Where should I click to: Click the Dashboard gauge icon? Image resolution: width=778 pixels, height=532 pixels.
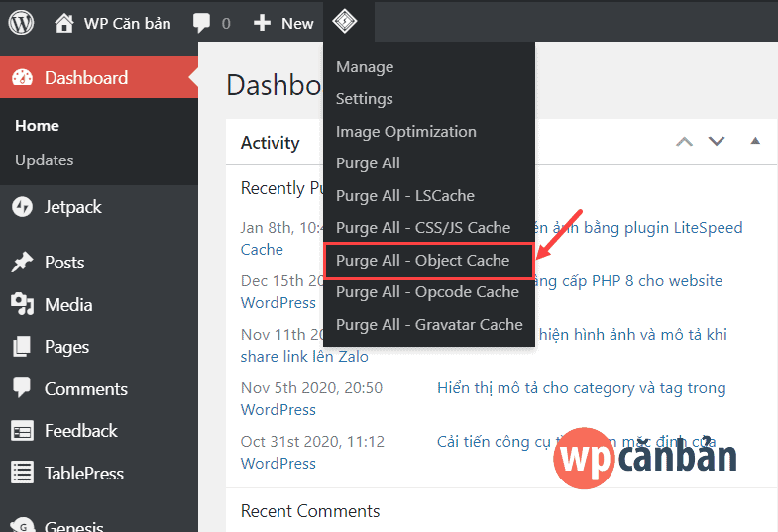click(23, 78)
